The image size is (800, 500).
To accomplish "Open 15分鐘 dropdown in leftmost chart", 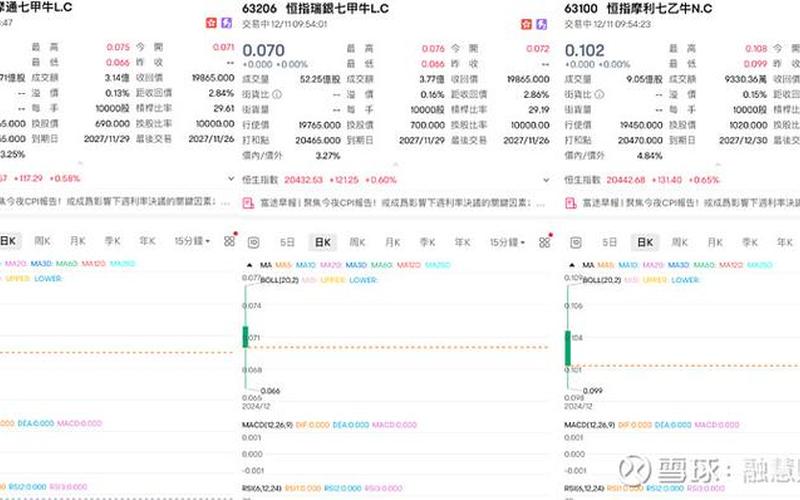I will pyautogui.click(x=192, y=241).
